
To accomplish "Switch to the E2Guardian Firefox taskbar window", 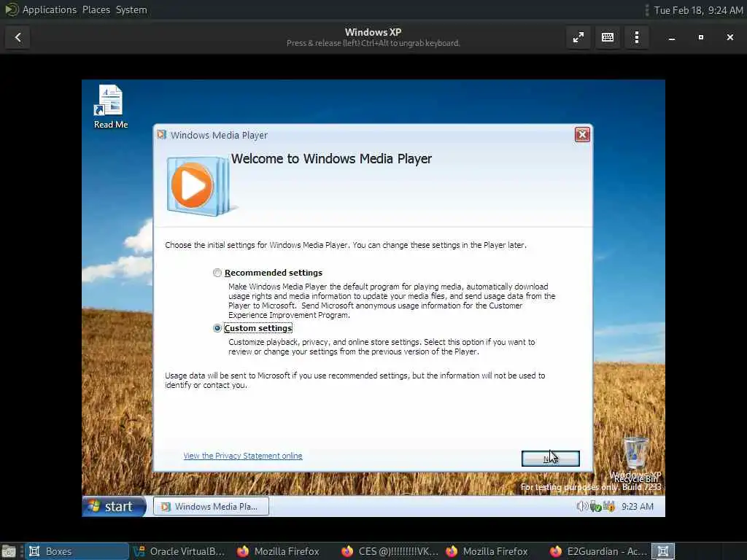I will (x=598, y=551).
